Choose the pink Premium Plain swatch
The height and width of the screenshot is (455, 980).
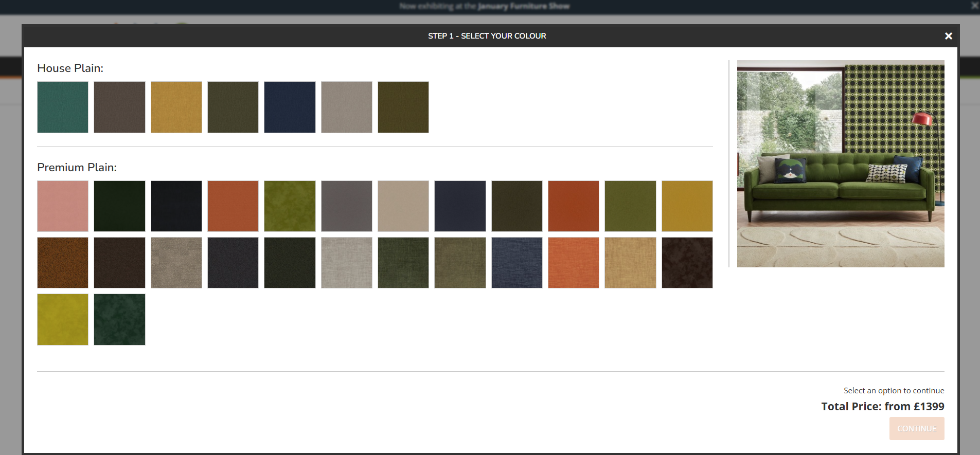pos(63,206)
